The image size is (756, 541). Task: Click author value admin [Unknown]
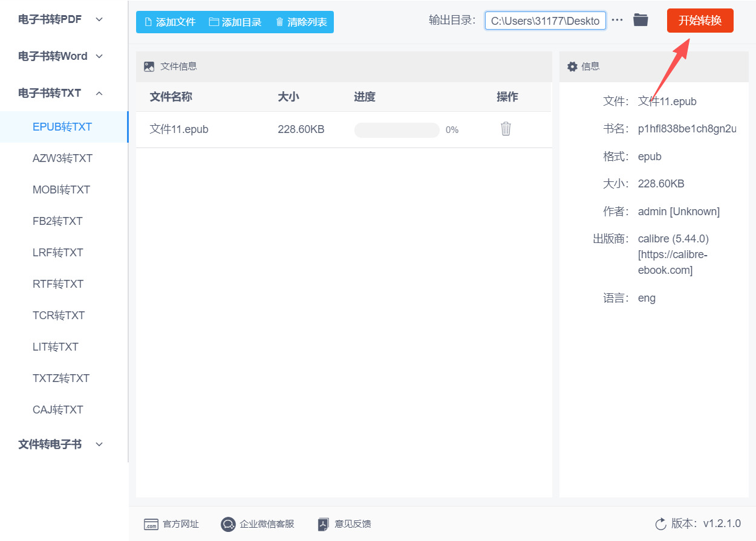(679, 212)
